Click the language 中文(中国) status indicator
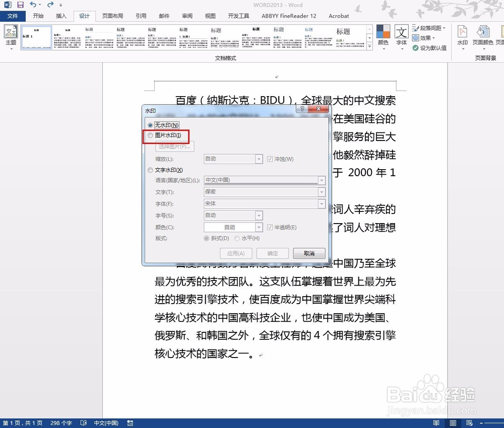This screenshot has width=504, height=428. click(x=106, y=423)
